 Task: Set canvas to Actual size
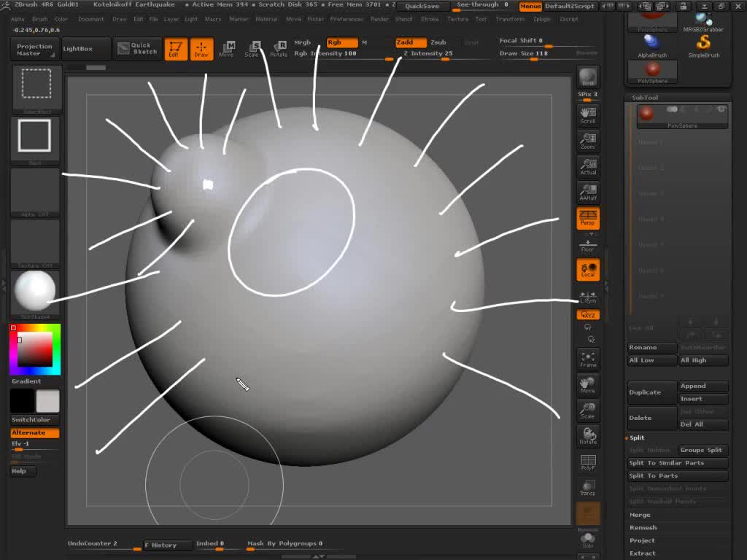[x=588, y=166]
